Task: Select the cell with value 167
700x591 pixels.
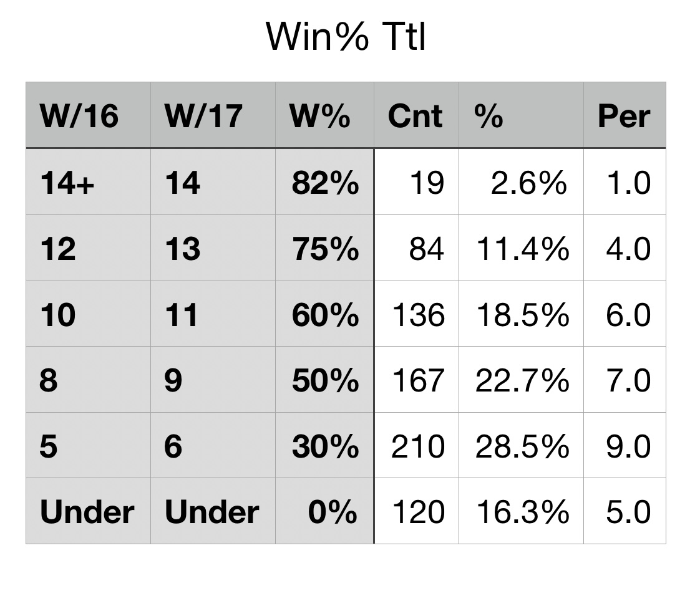Action: (418, 381)
